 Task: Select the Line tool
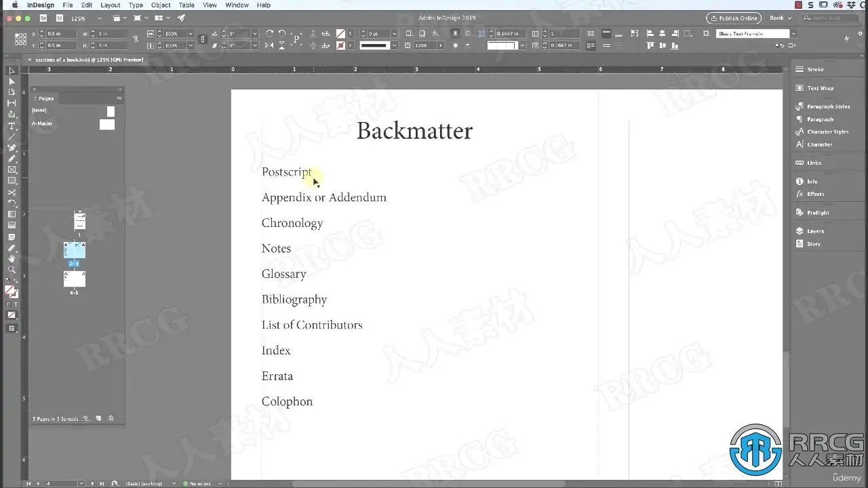click(12, 137)
